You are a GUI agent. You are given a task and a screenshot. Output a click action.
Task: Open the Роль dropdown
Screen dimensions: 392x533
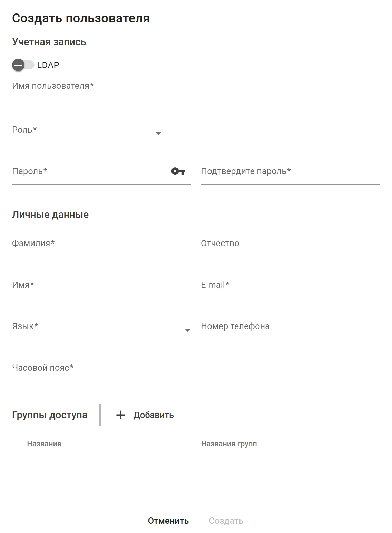[86, 133]
